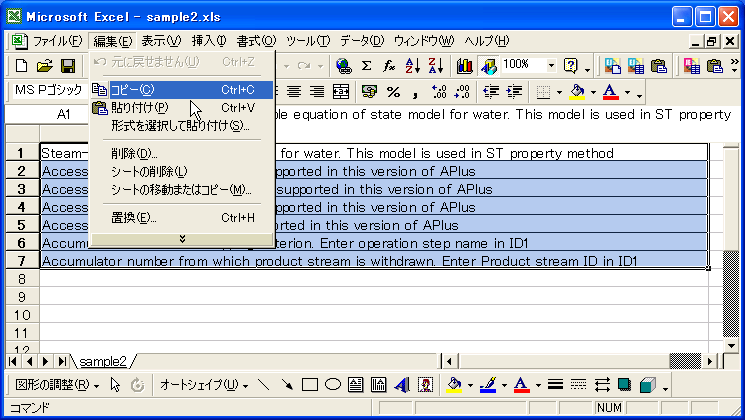Click the Merge and Center icon
Image resolution: width=745 pixels, height=420 pixels.
tap(341, 91)
